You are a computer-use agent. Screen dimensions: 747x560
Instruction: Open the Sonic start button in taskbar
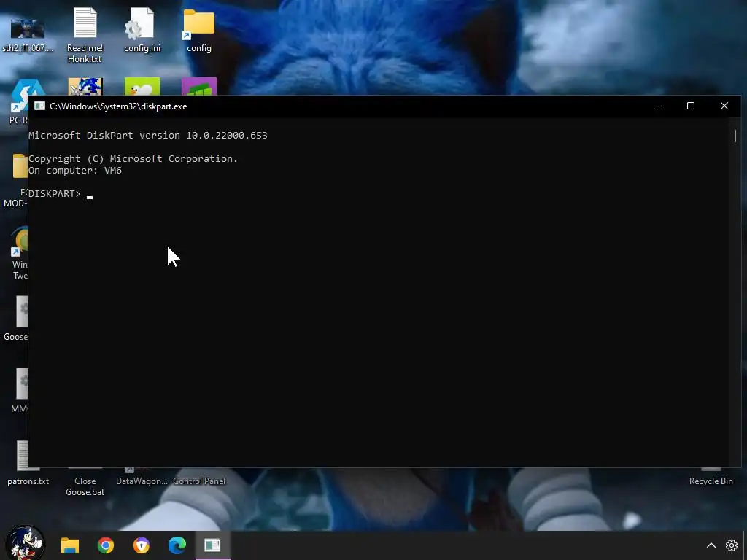(25, 542)
